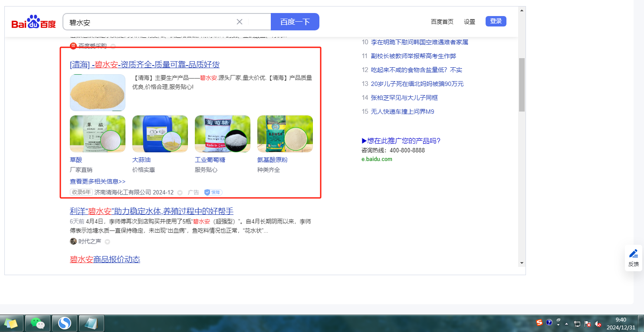This screenshot has height=332, width=644.
Task: Click the 广告 ad label
Action: click(x=194, y=192)
